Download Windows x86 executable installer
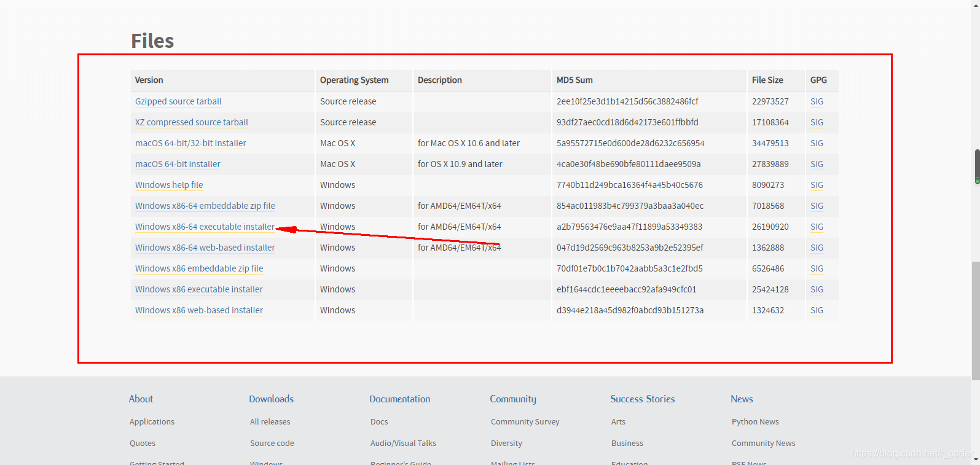The height and width of the screenshot is (465, 980). pyautogui.click(x=199, y=289)
